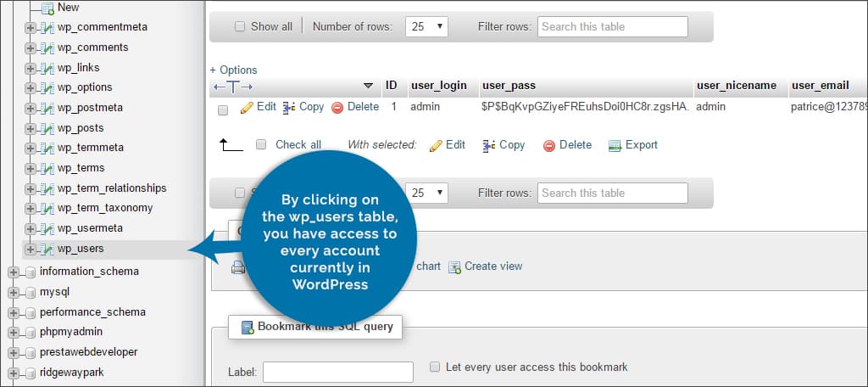Select the prestawebdeveloper database
The width and height of the screenshot is (868, 387).
click(88, 351)
